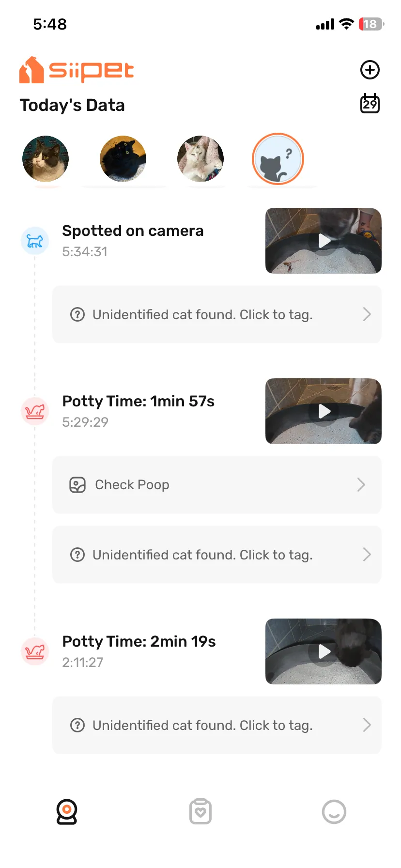401x868 pixels.
Task: Expand unidentified cat tag under 2:11:27
Action: (x=367, y=725)
